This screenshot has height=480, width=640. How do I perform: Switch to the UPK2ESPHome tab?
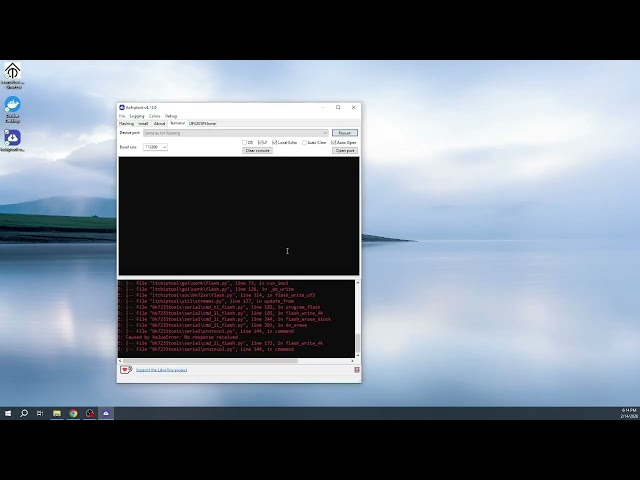(x=202, y=123)
